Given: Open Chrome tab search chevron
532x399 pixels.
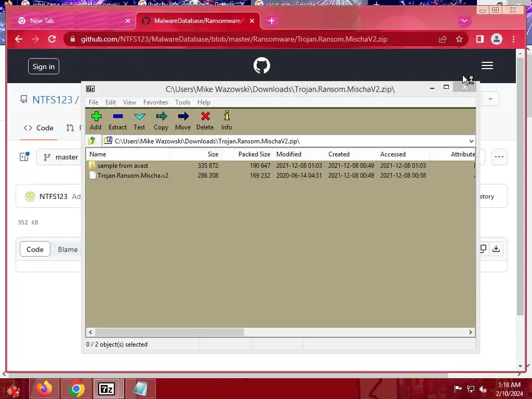Looking at the screenshot, I should click(464, 21).
